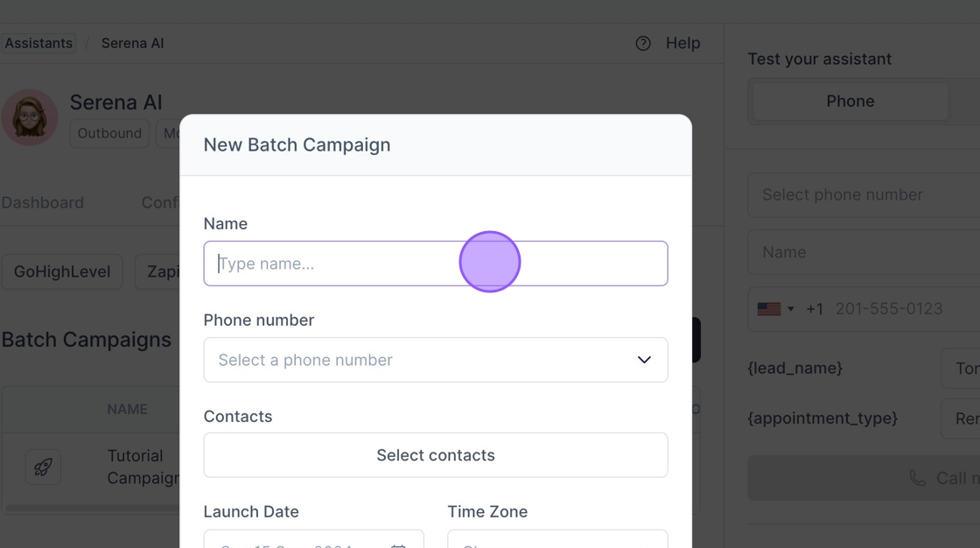Click the phone icon on Call button

pyautogui.click(x=918, y=478)
